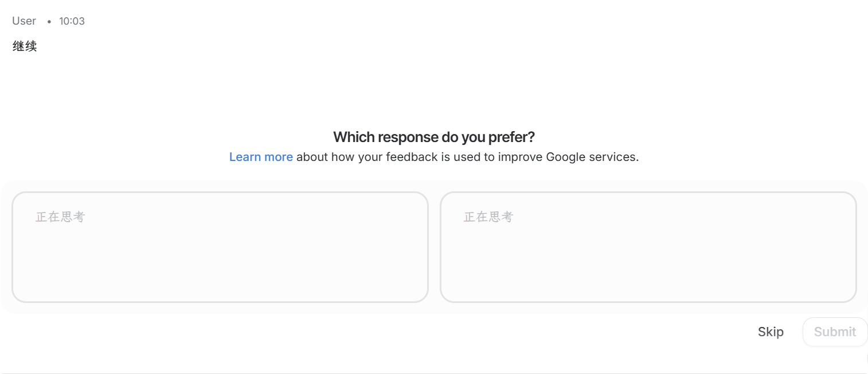
Task: Select the right response card
Action: click(x=648, y=247)
